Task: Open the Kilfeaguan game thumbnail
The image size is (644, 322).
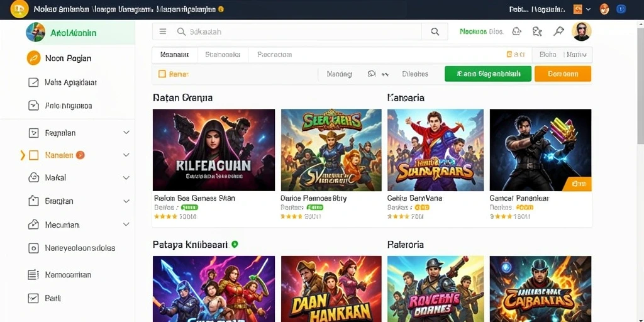Action: tap(214, 150)
